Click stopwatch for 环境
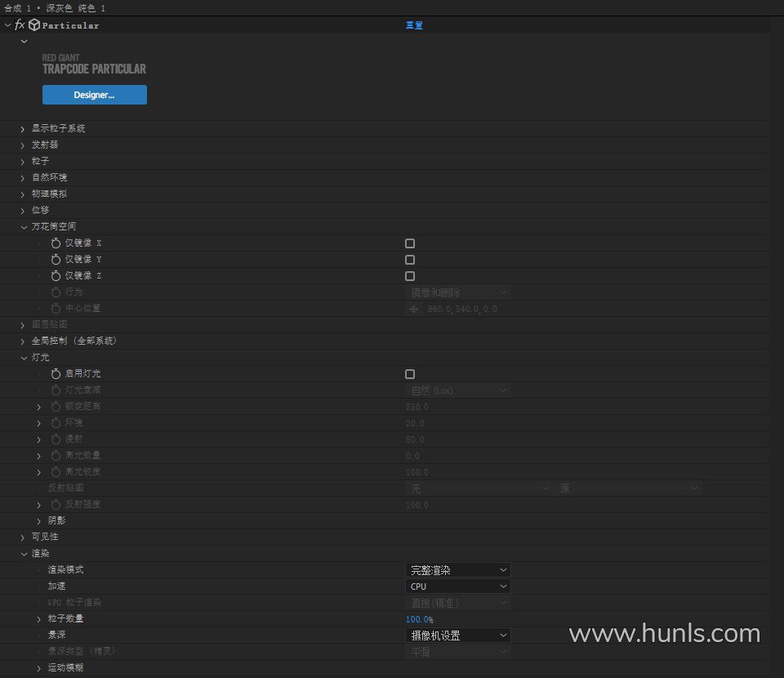This screenshot has height=678, width=784. click(56, 423)
